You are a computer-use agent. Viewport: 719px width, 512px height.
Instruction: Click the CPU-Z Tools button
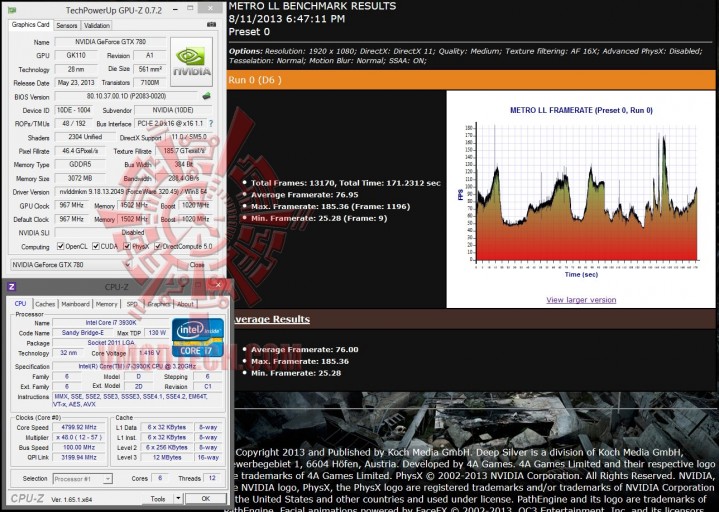click(x=158, y=499)
